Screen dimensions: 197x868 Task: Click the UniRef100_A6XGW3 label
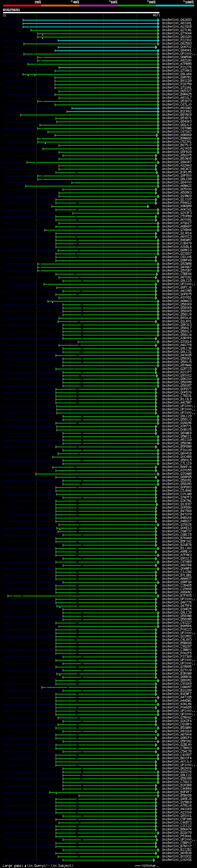177,108
